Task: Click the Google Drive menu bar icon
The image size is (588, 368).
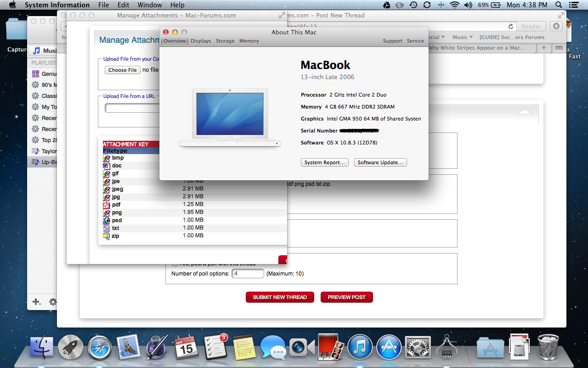Action: coord(387,5)
